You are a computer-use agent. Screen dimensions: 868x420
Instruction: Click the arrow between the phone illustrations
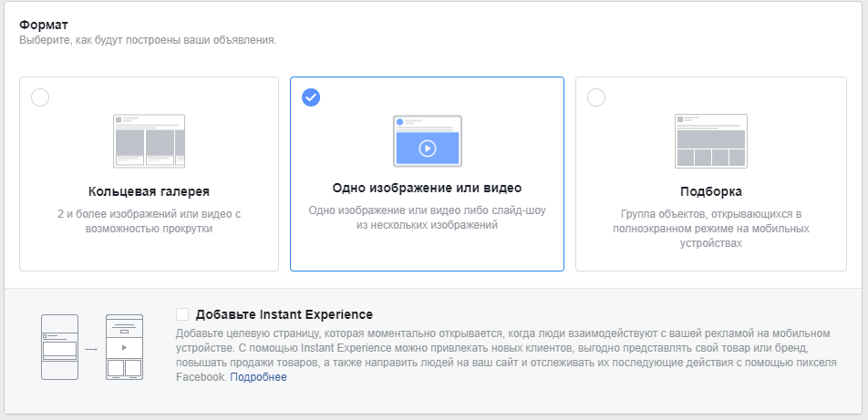click(91, 349)
